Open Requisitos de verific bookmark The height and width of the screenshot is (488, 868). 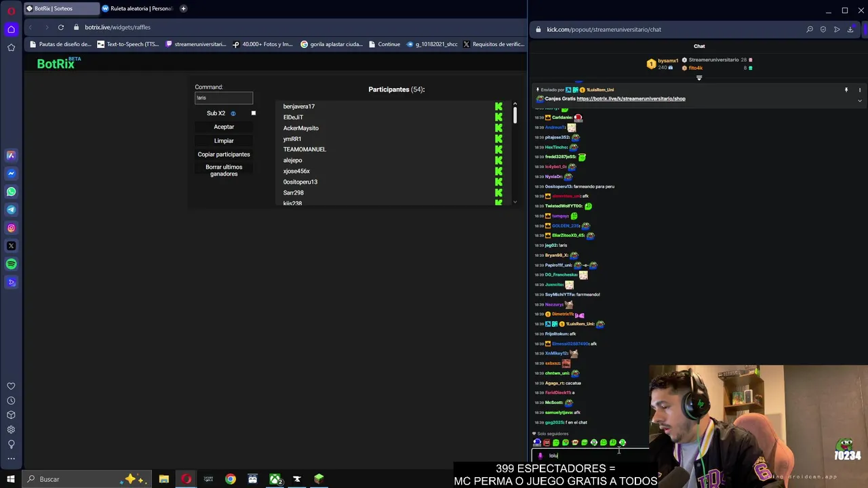pyautogui.click(x=494, y=44)
